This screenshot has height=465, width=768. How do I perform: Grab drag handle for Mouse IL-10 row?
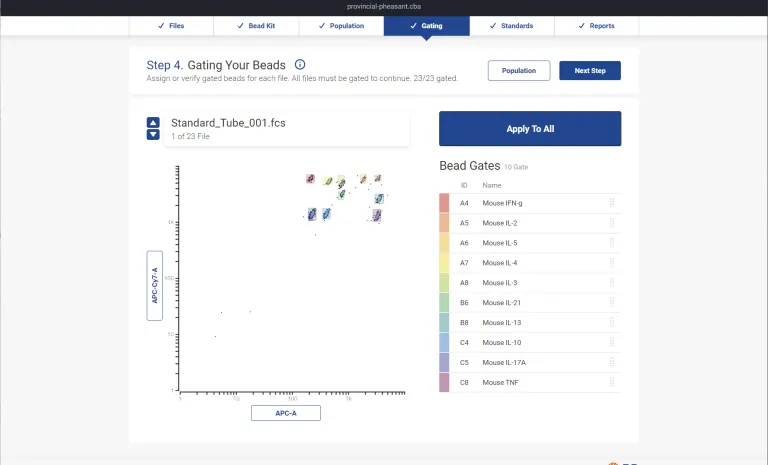[611, 343]
